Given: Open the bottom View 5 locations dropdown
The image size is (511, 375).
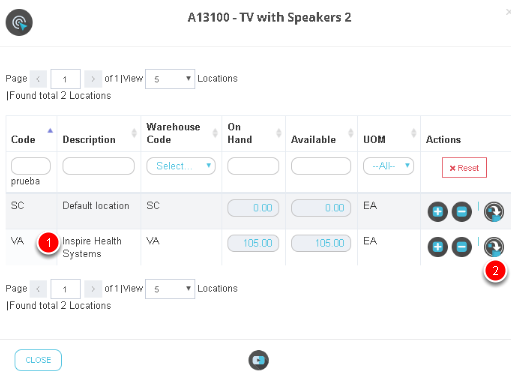Looking at the screenshot, I should [170, 289].
